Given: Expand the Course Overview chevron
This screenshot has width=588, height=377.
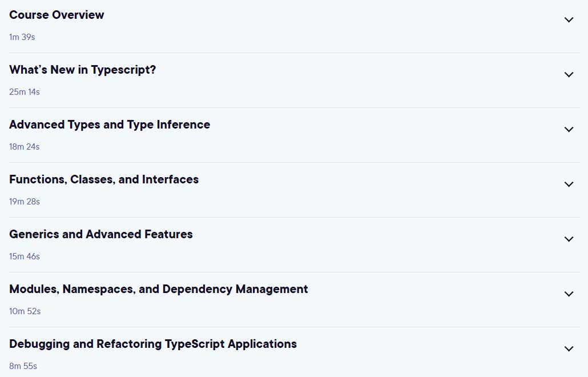Looking at the screenshot, I should pos(569,20).
